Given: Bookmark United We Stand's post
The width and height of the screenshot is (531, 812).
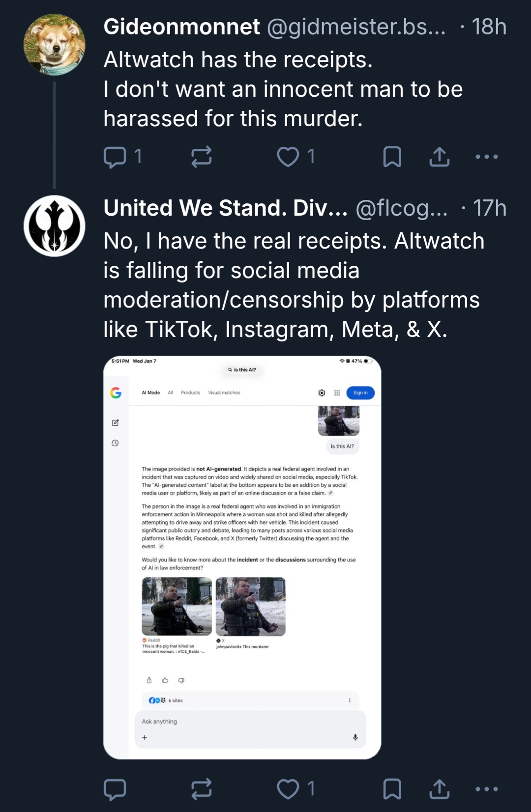Looking at the screenshot, I should (x=392, y=789).
